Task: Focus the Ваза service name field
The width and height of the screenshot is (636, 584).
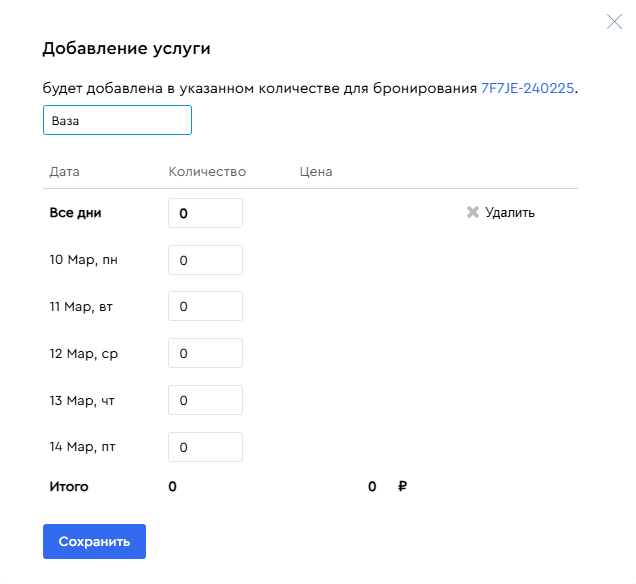Action: tap(117, 120)
